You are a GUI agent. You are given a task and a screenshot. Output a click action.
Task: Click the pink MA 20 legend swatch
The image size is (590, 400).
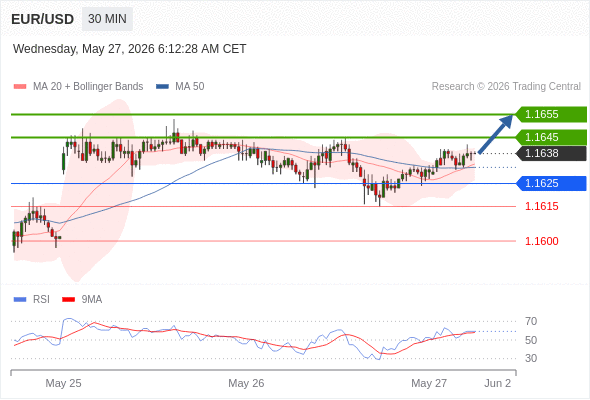click(20, 87)
